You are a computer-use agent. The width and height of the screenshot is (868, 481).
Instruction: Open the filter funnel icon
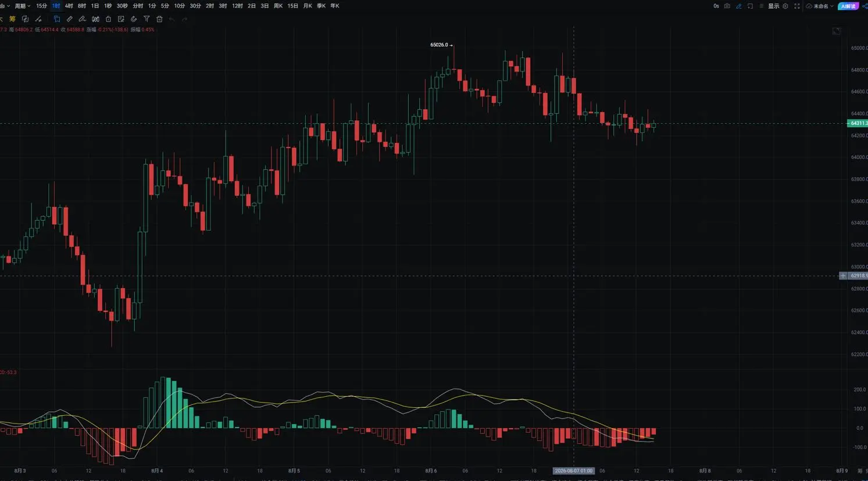(147, 19)
